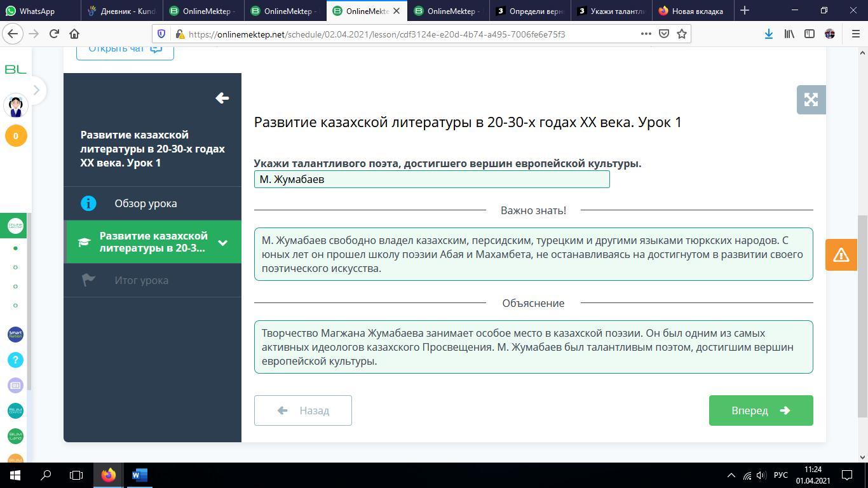This screenshot has height=488, width=868.
Task: Click the Вперед button
Action: pyautogui.click(x=761, y=410)
